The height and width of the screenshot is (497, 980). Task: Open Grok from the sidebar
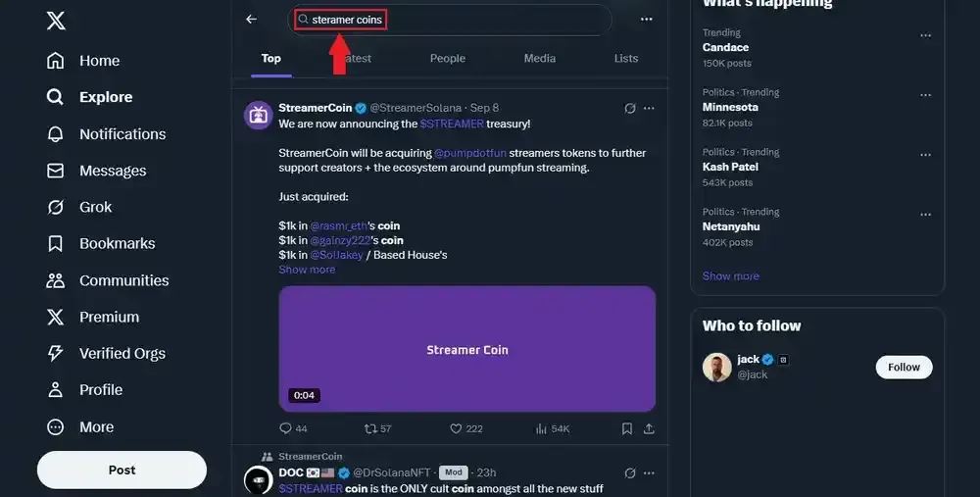(x=57, y=207)
